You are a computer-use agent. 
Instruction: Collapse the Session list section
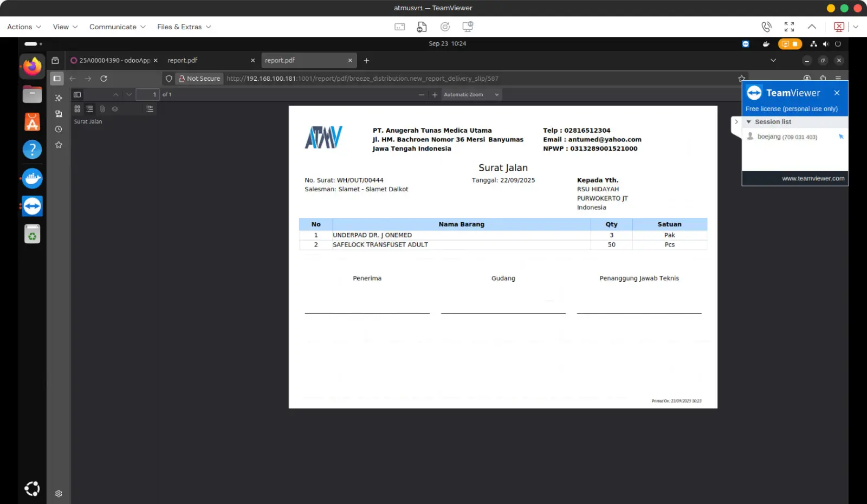[749, 122]
